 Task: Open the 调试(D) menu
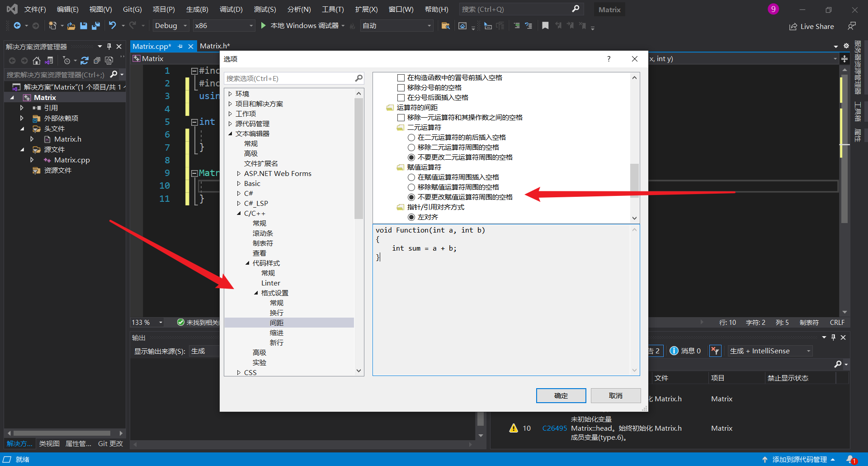click(x=231, y=9)
